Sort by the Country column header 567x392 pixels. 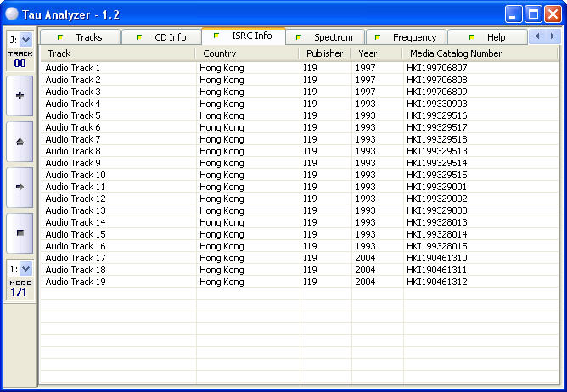[x=247, y=53]
